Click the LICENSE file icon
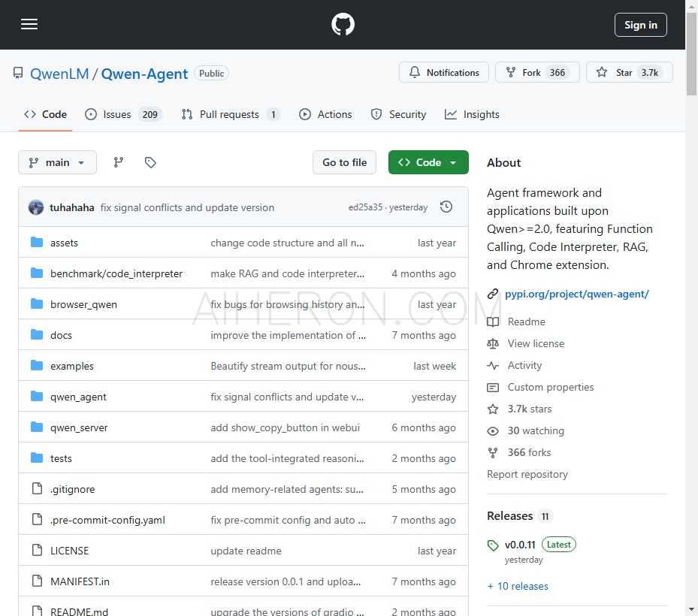698x616 pixels. tap(38, 550)
